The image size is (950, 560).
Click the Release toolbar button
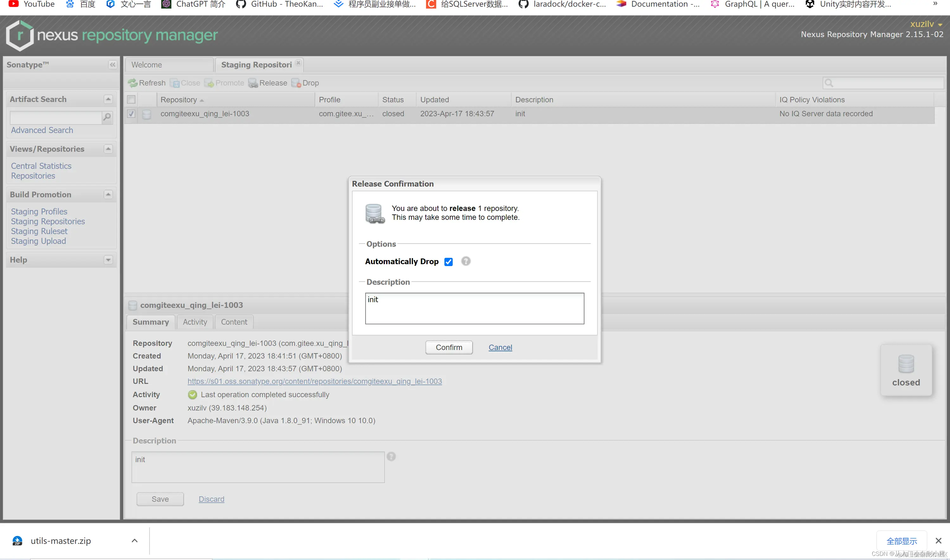pos(267,83)
